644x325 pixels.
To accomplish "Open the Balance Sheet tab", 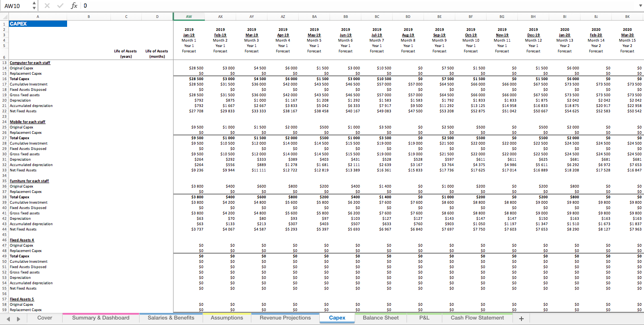I will click(x=381, y=318).
